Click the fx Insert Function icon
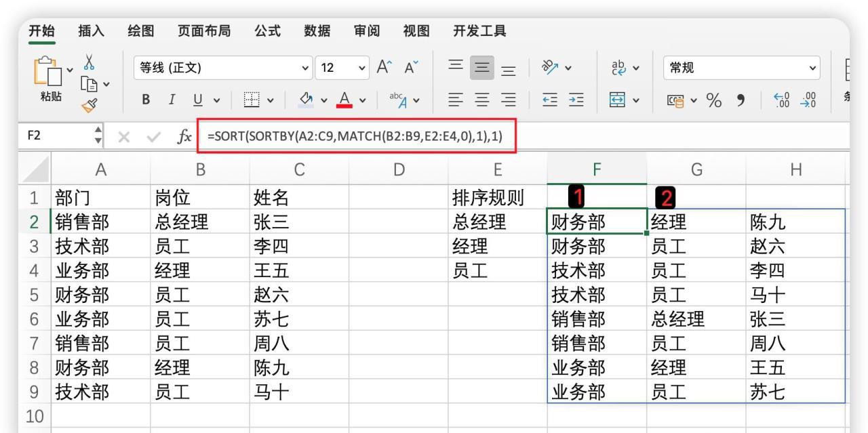This screenshot has width=868, height=433. coord(184,137)
